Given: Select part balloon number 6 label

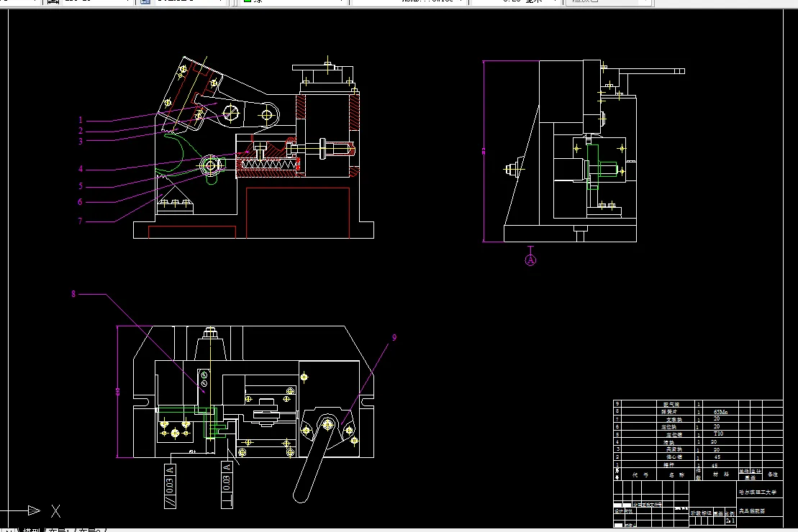Looking at the screenshot, I should 80,202.
